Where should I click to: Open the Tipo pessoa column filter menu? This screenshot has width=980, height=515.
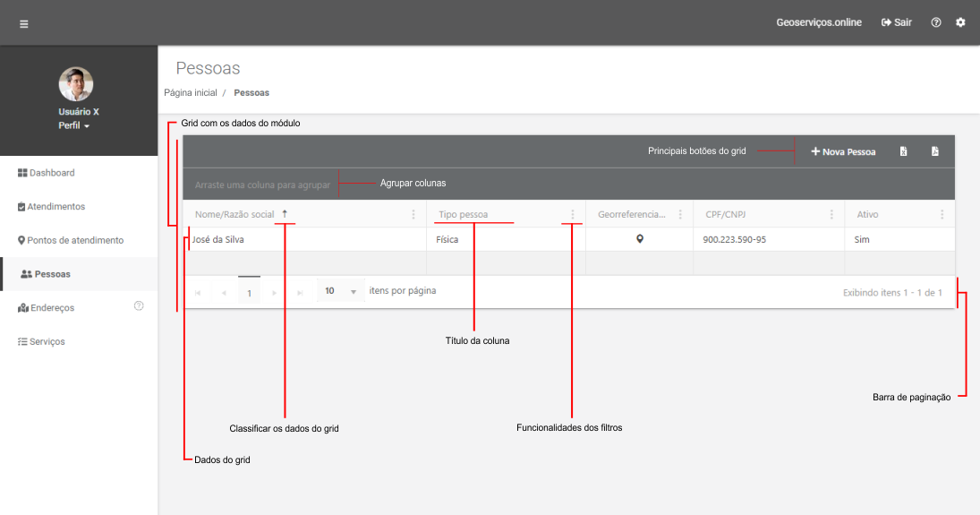573,215
